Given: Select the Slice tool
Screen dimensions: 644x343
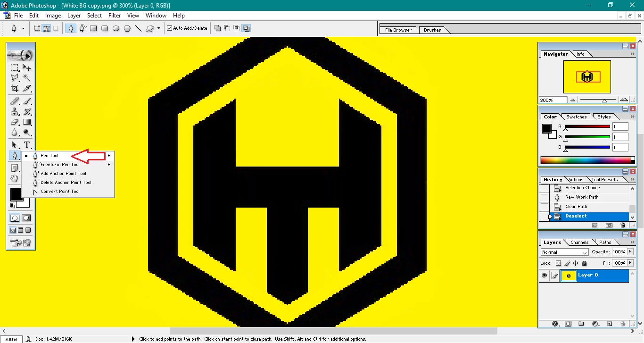Looking at the screenshot, I should pos(27,88).
